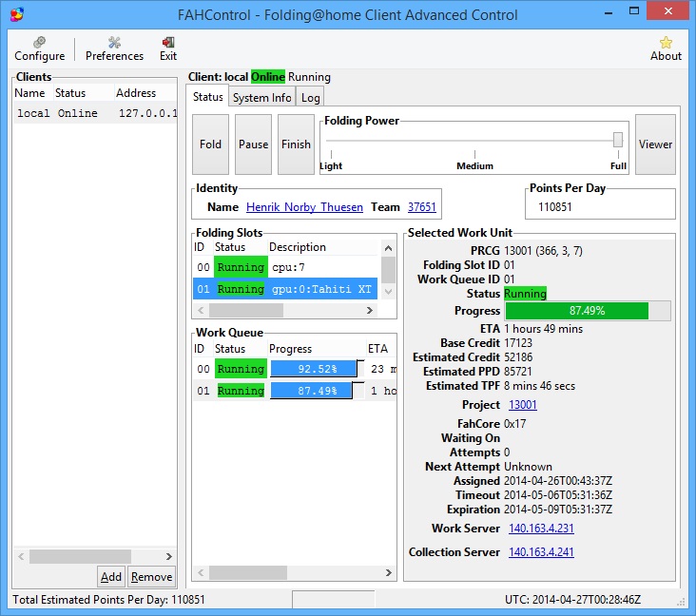The image size is (696, 616).
Task: Click Folding Slots scroll right arrow
Action: (370, 310)
